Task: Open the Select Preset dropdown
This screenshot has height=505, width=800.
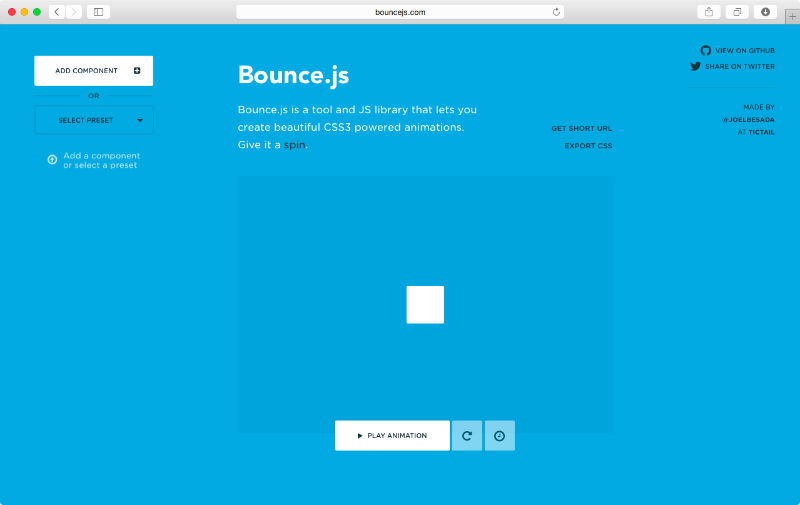Action: [x=93, y=120]
